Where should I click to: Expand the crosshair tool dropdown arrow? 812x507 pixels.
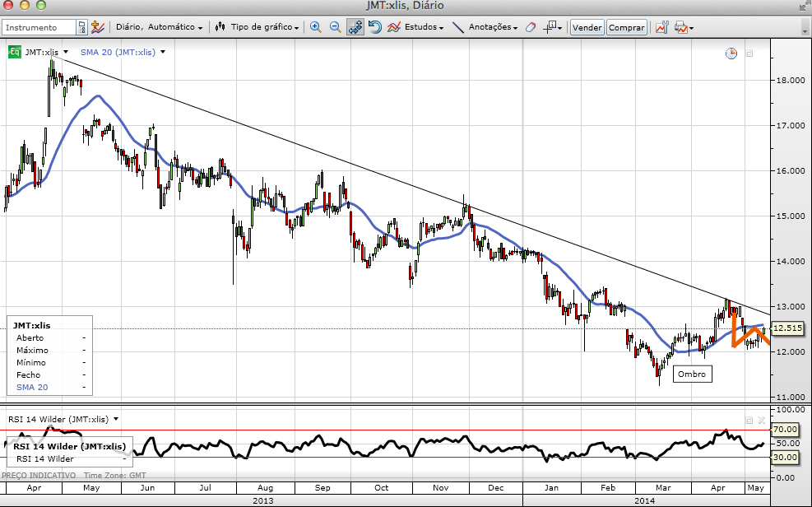[x=559, y=29]
